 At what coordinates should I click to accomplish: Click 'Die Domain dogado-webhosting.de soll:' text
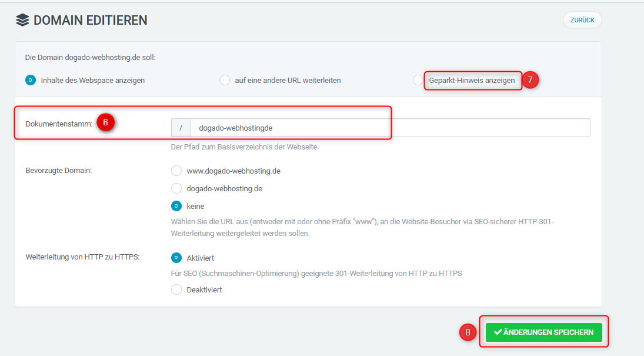click(x=91, y=58)
